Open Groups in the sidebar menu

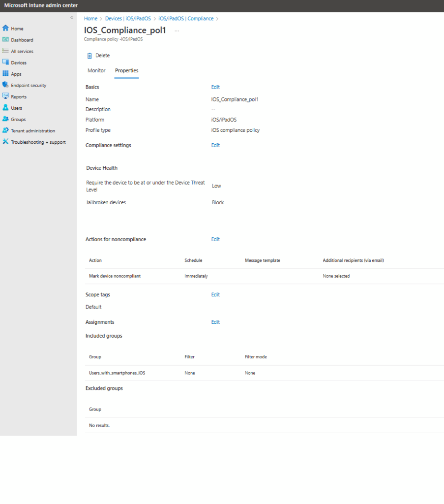click(x=18, y=120)
